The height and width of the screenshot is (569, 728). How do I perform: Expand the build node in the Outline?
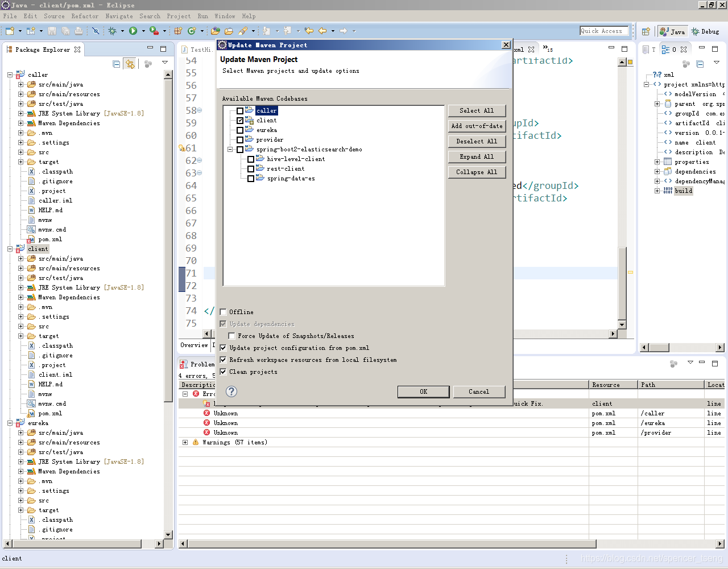657,190
